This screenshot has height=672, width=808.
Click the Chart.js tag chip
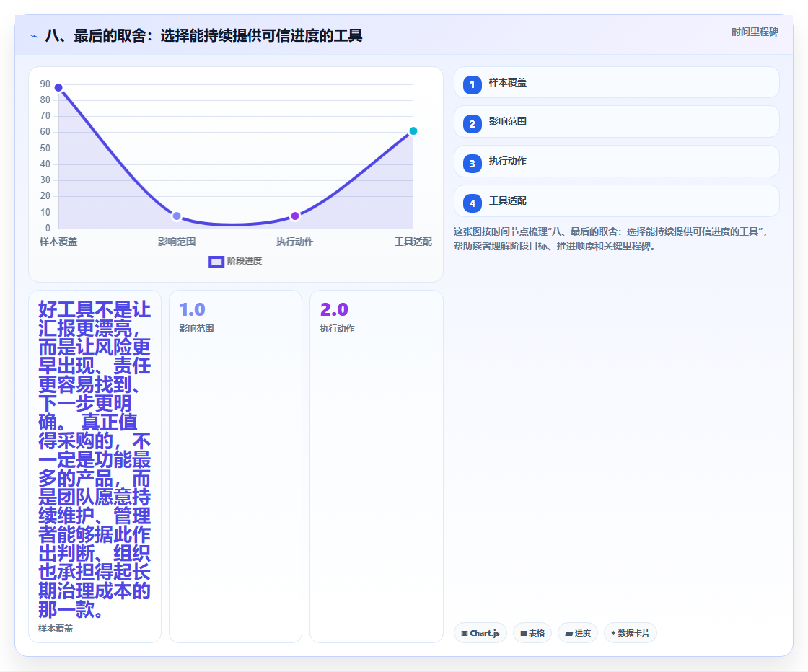tap(480, 633)
